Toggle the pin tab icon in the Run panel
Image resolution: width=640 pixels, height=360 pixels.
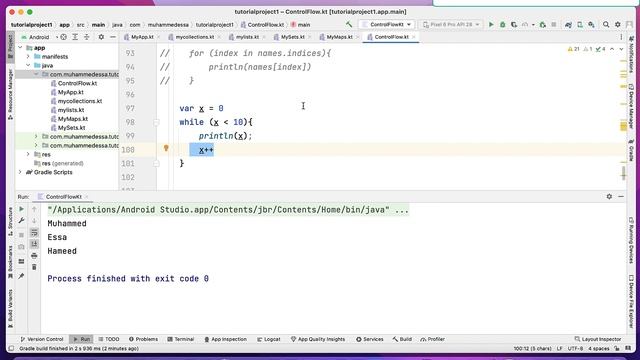tap(21, 276)
